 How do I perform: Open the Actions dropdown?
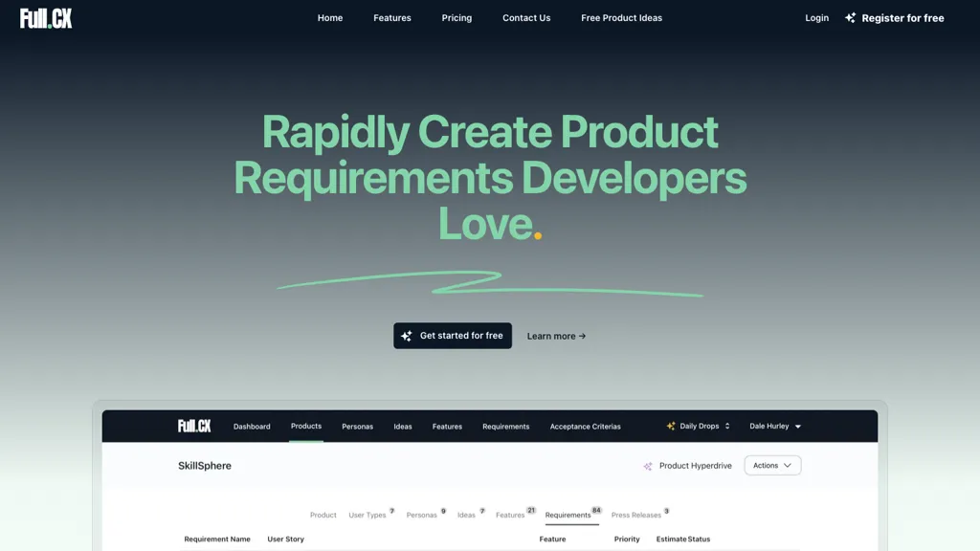point(772,465)
